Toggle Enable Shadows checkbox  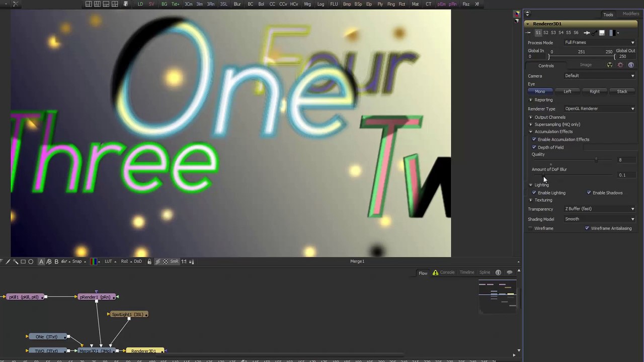[x=589, y=193]
